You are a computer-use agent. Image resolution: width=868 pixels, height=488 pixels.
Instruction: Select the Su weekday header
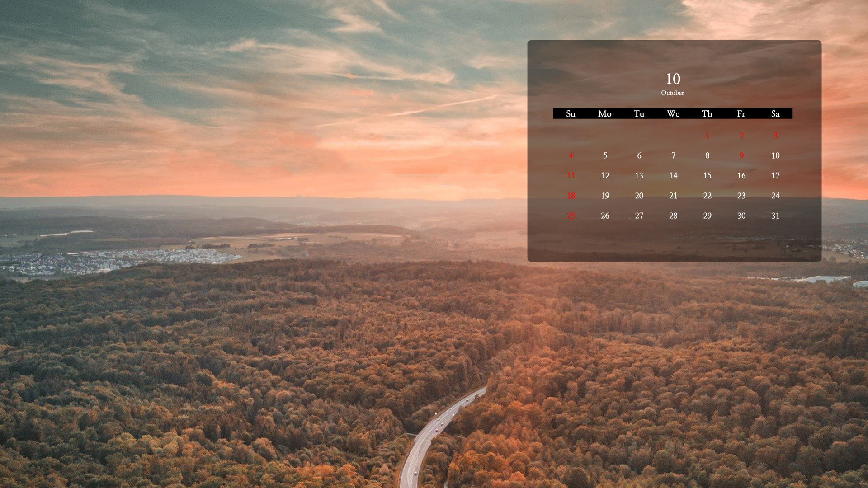point(571,113)
